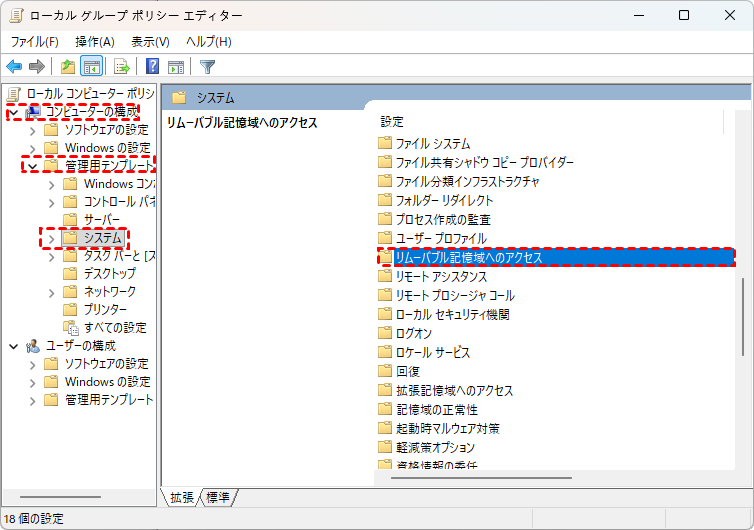Click the Export List toolbar icon

[x=122, y=67]
